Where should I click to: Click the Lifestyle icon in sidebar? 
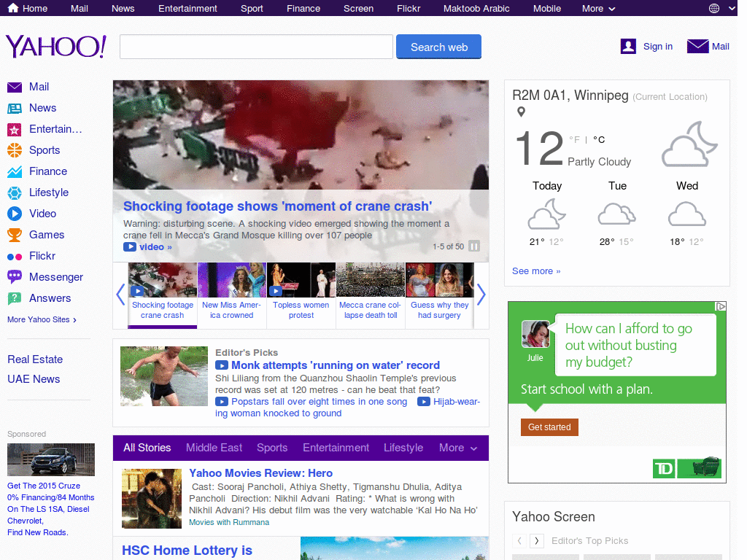tap(15, 192)
